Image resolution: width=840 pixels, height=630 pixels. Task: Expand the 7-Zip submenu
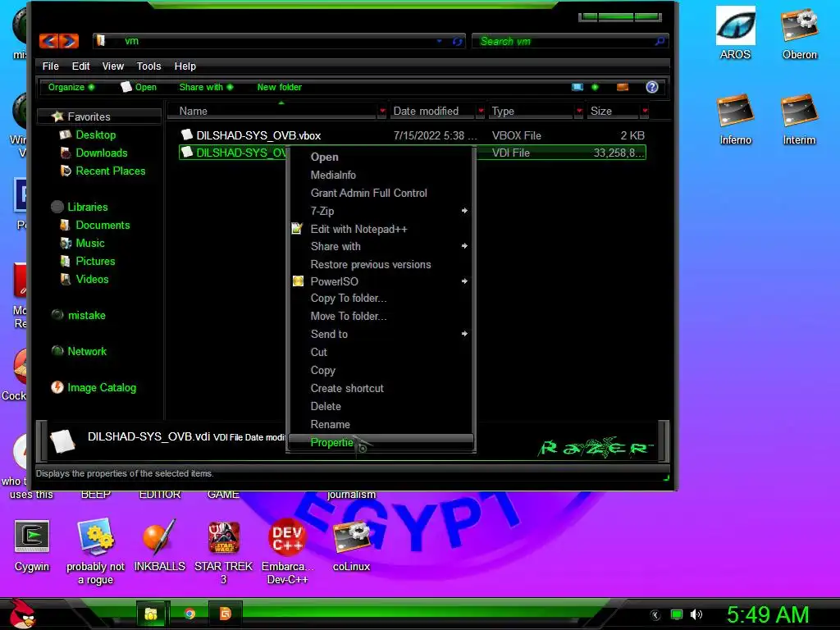point(381,211)
